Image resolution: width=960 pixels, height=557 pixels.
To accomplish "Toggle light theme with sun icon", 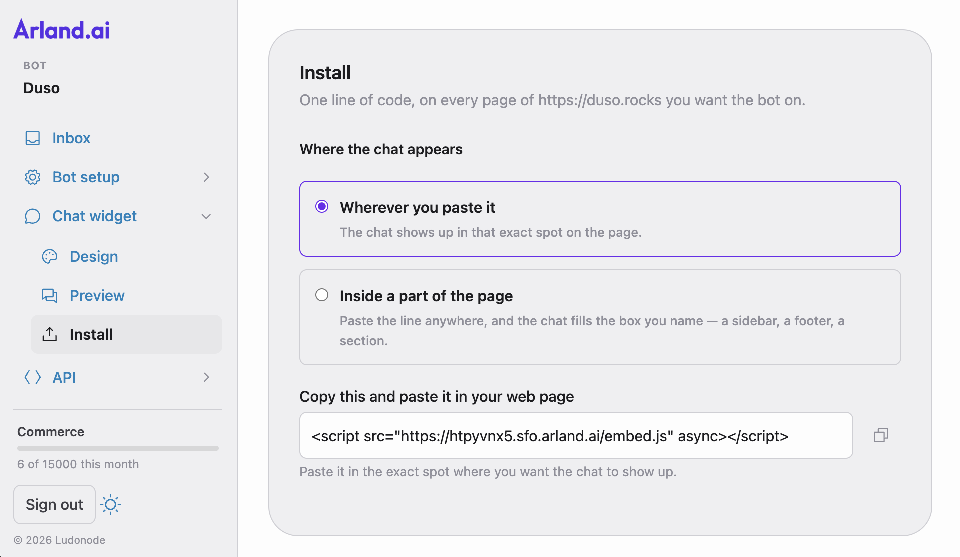I will pos(110,504).
